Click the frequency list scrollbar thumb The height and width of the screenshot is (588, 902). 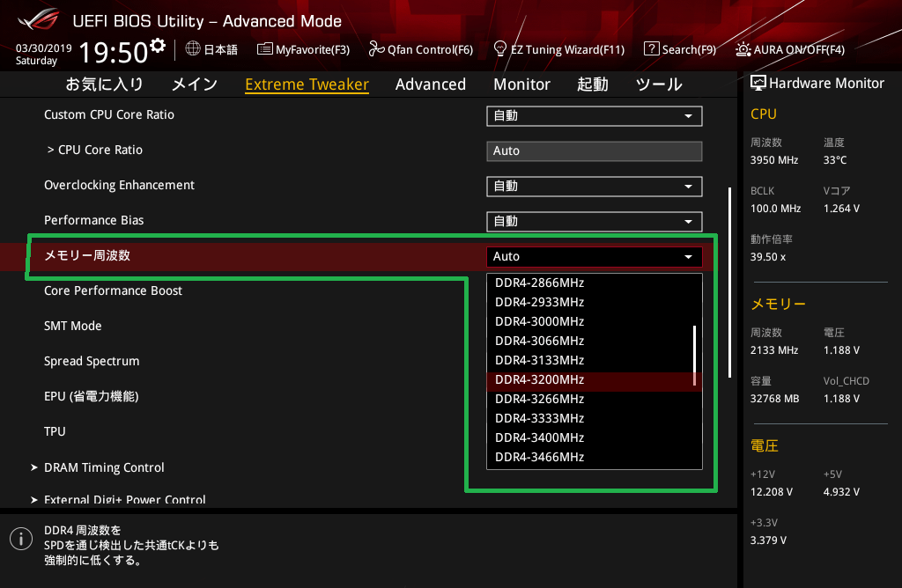(x=694, y=356)
